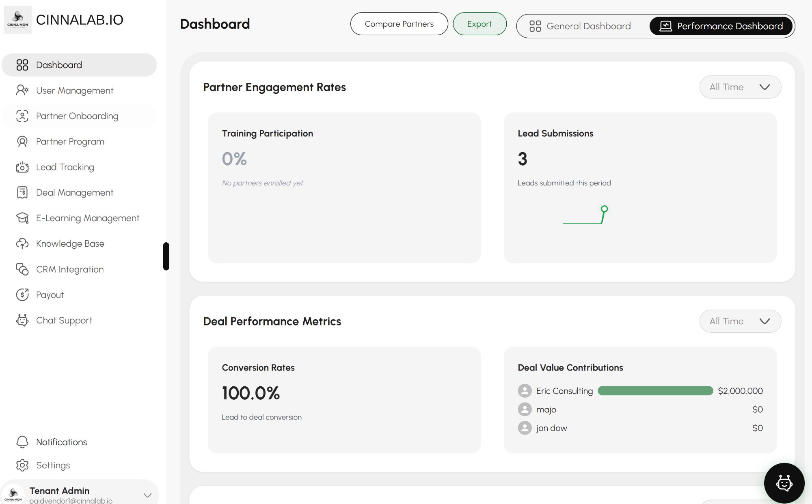The width and height of the screenshot is (812, 504).
Task: Click the Knowledge Base cloud upload icon
Action: click(x=22, y=243)
